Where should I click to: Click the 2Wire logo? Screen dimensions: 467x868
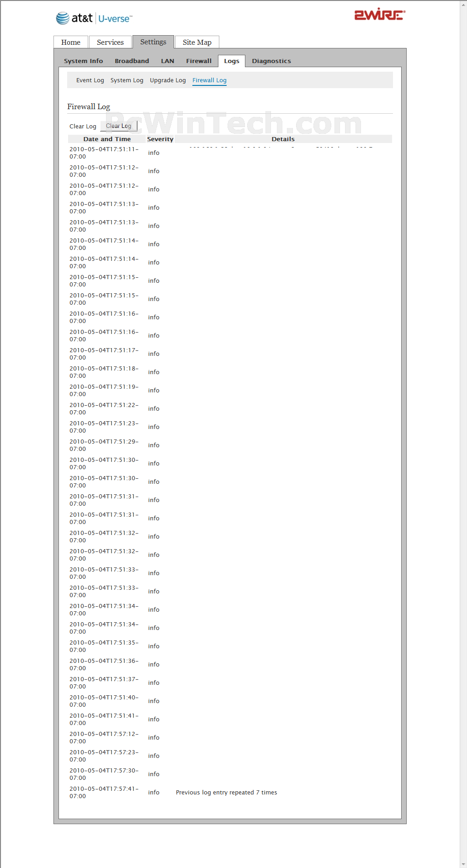coord(380,15)
